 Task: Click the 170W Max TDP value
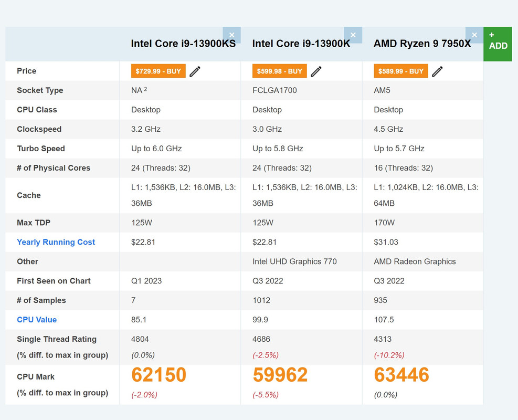pos(384,223)
